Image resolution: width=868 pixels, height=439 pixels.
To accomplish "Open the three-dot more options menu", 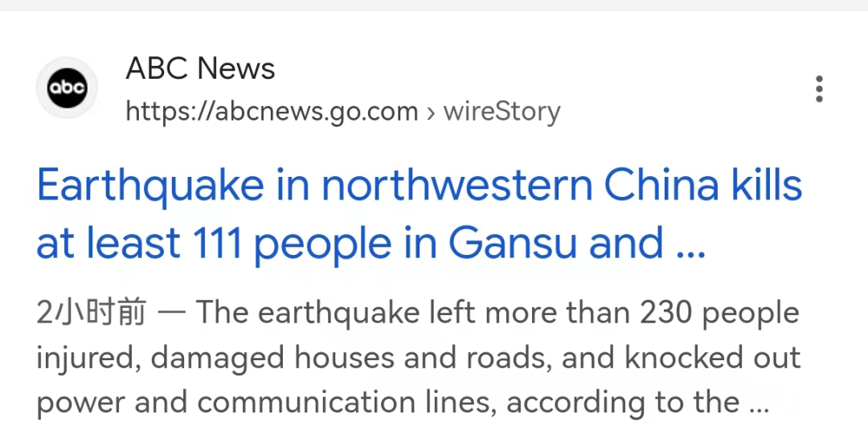I will 818,88.
